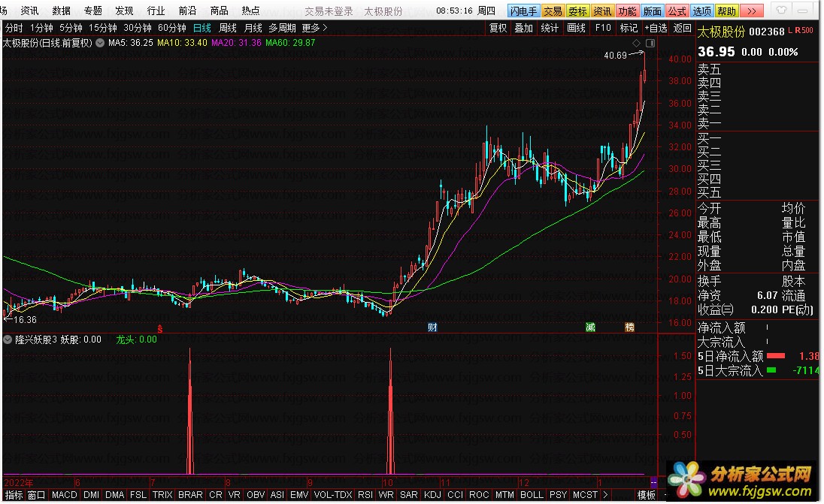Toggle the side panel icon near the 40.69 label
Viewport: 824px width, 504px height.
coord(650,43)
